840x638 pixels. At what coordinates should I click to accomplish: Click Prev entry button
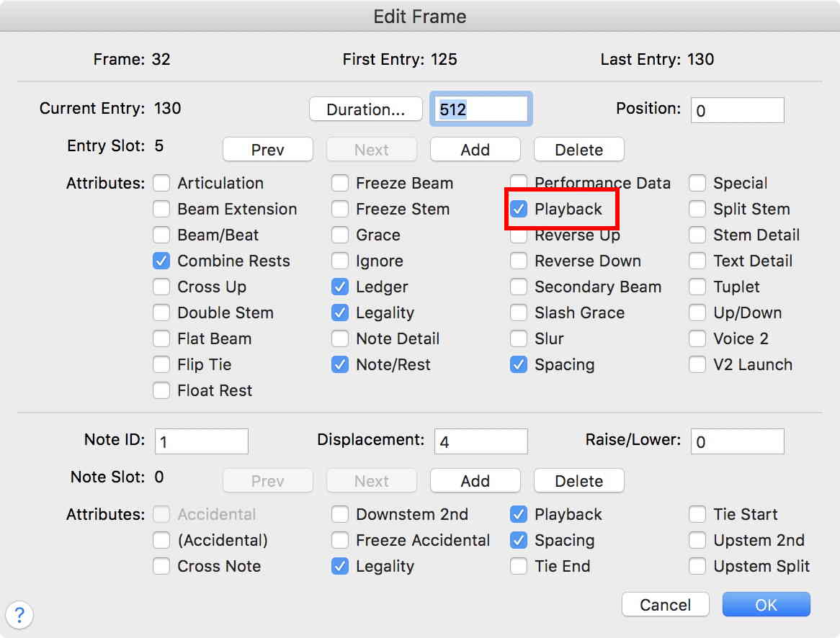point(267,150)
